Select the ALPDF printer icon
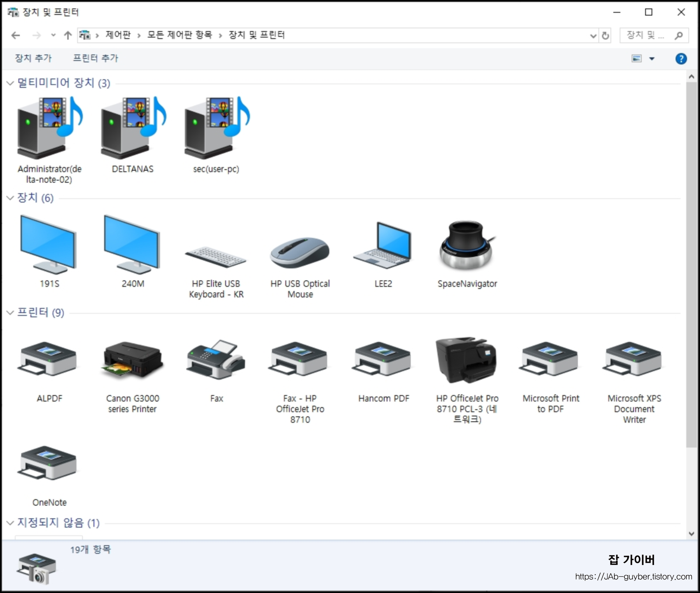The width and height of the screenshot is (700, 593). pyautogui.click(x=47, y=359)
